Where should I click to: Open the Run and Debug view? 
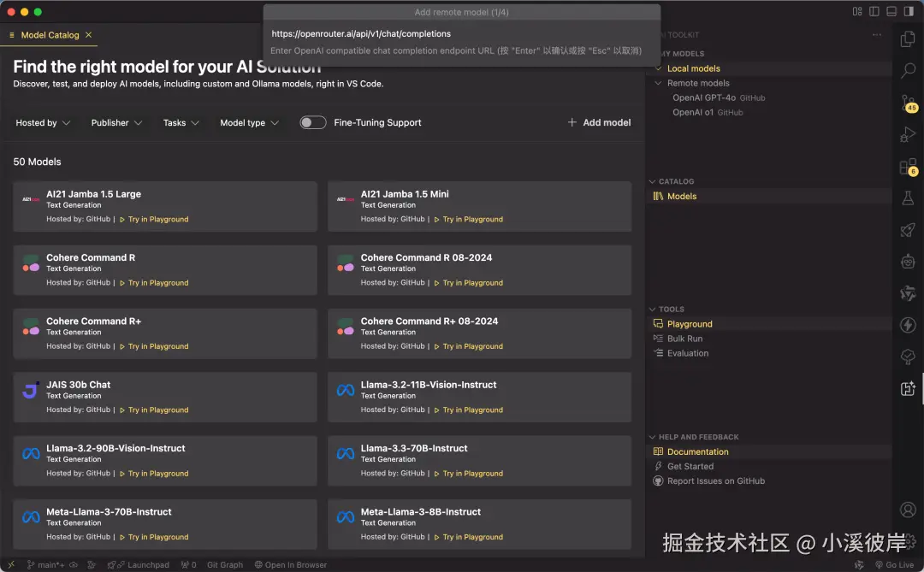[908, 135]
